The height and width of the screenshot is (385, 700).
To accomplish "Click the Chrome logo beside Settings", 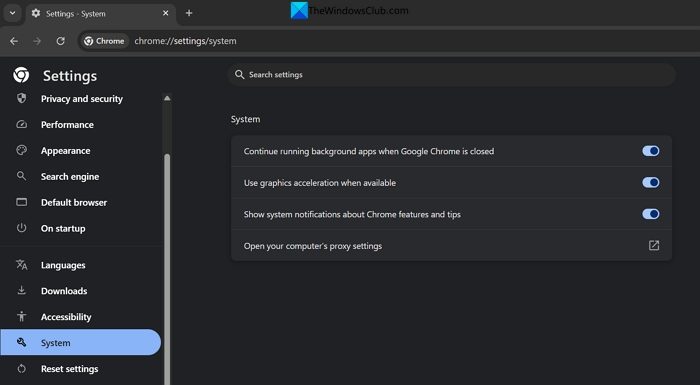I will (21, 75).
